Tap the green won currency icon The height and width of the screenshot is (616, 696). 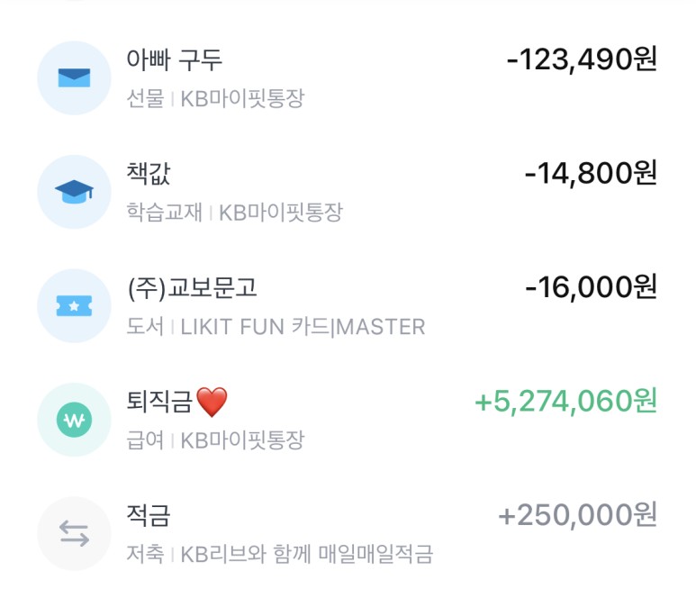click(74, 420)
